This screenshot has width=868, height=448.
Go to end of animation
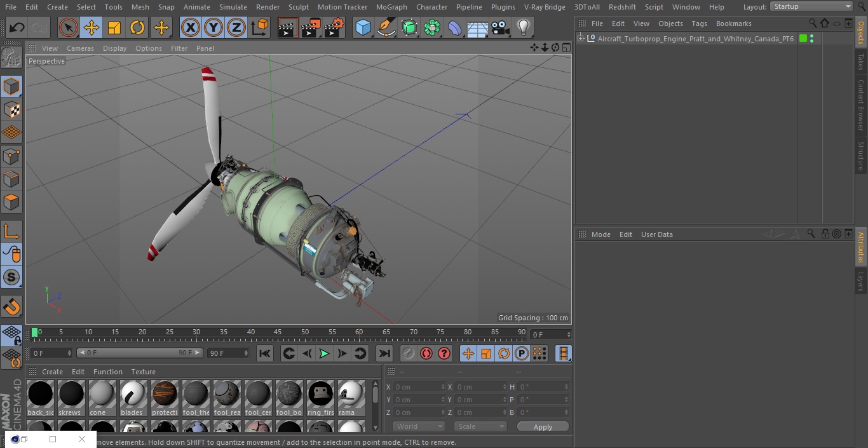[384, 353]
